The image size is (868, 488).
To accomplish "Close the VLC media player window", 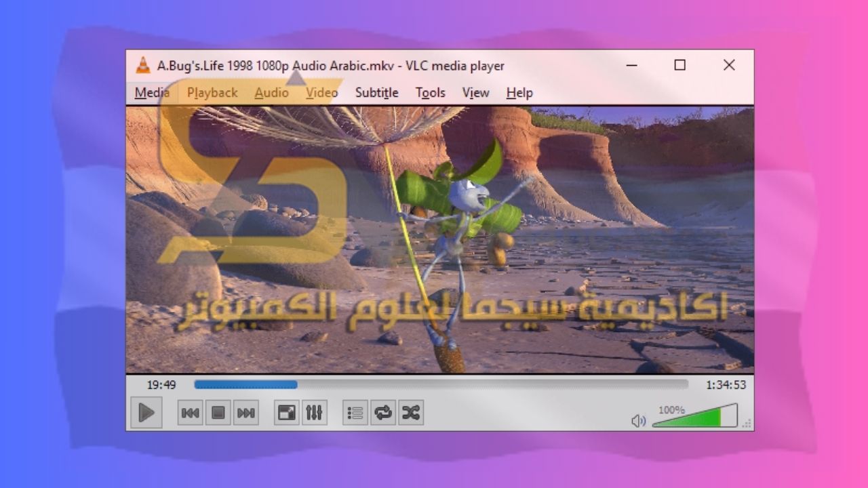I will tap(729, 65).
